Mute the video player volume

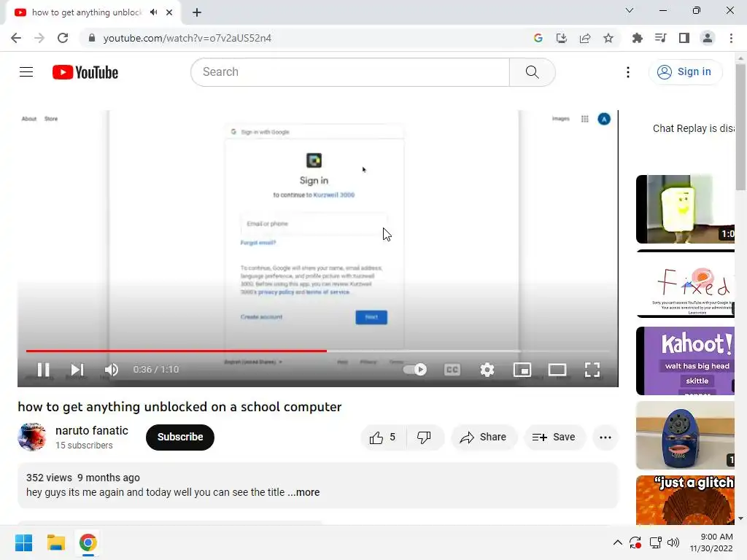tap(112, 370)
